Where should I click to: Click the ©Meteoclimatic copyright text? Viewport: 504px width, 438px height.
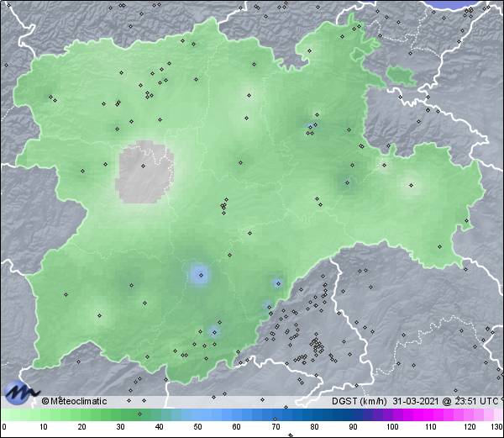pyautogui.click(x=74, y=401)
